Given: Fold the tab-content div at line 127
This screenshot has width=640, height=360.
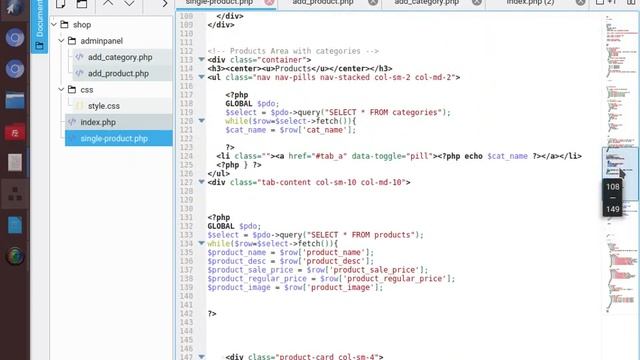Looking at the screenshot, I should (202, 182).
